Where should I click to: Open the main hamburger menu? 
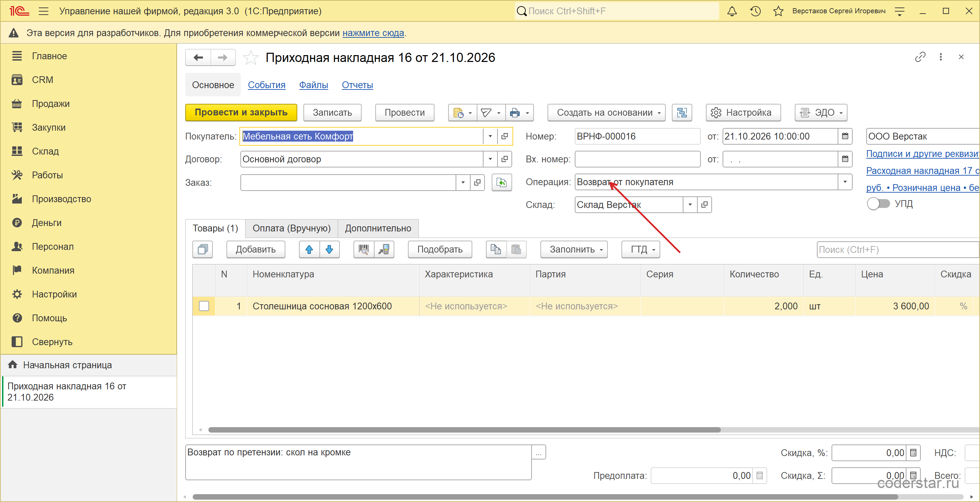[x=44, y=11]
